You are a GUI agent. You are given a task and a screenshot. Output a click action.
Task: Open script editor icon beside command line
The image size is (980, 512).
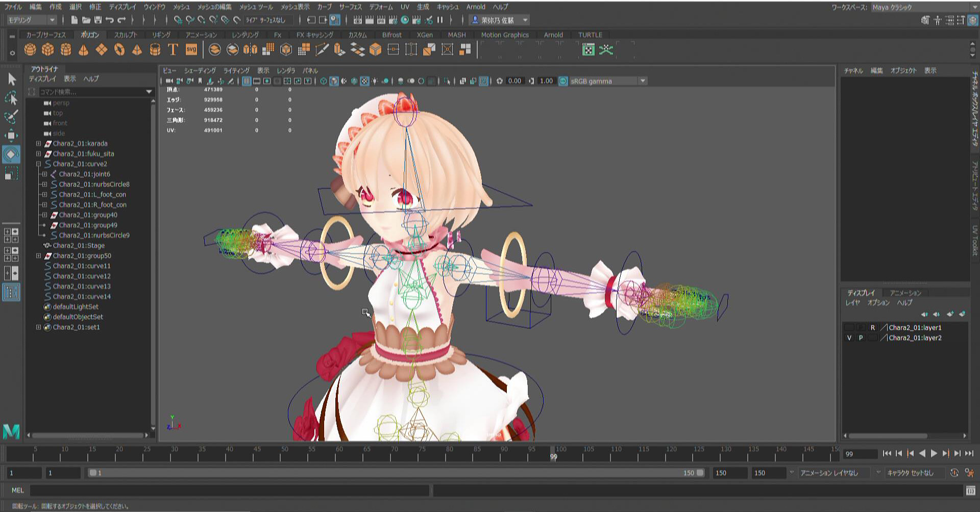971,491
